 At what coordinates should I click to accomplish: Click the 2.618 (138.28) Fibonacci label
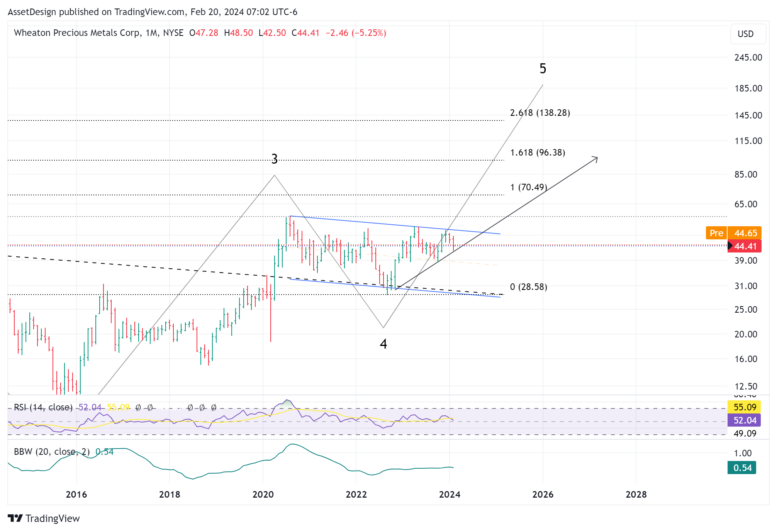(x=540, y=113)
